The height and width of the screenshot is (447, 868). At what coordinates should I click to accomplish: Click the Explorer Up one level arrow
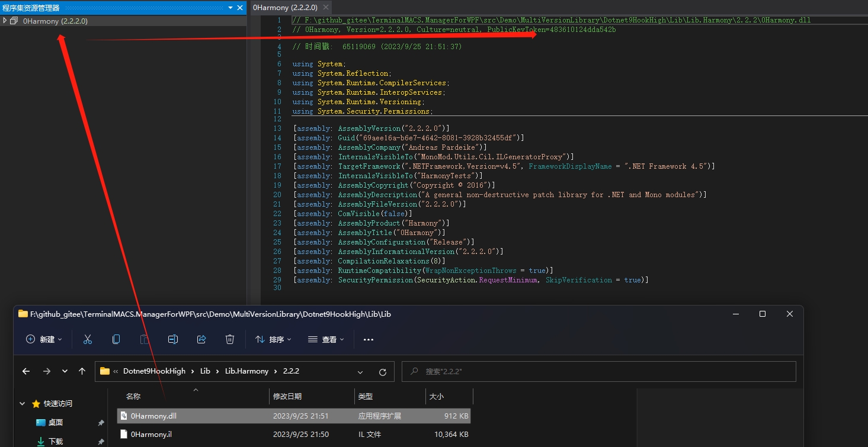click(82, 371)
